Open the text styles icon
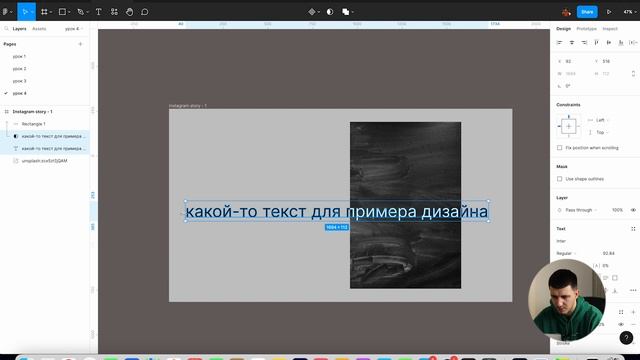 [633, 229]
